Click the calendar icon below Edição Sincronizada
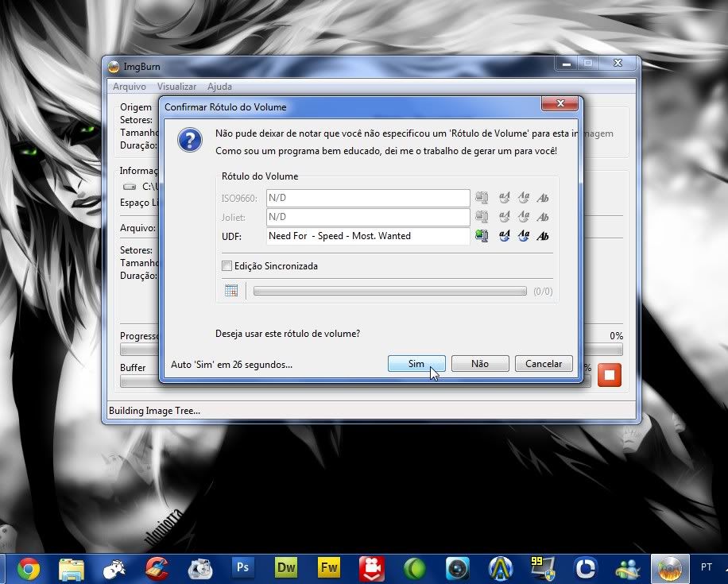Screen dimensions: 728x584 231,291
